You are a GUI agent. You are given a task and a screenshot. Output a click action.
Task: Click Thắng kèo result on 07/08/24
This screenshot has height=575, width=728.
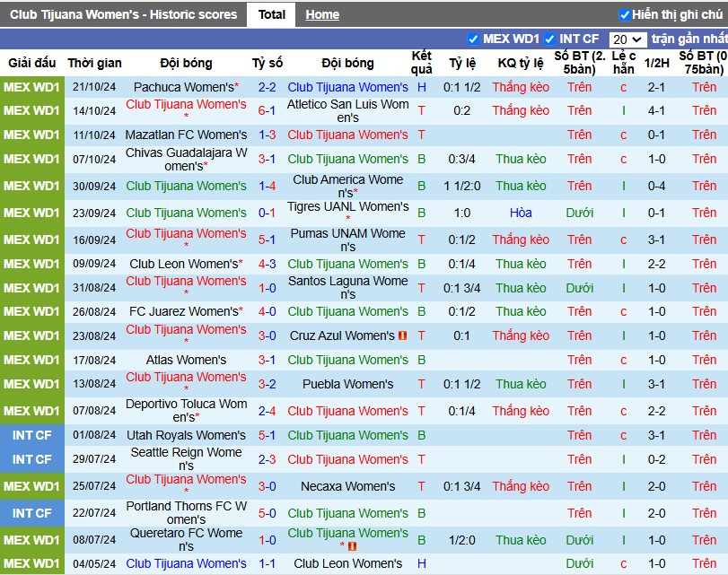click(x=521, y=411)
